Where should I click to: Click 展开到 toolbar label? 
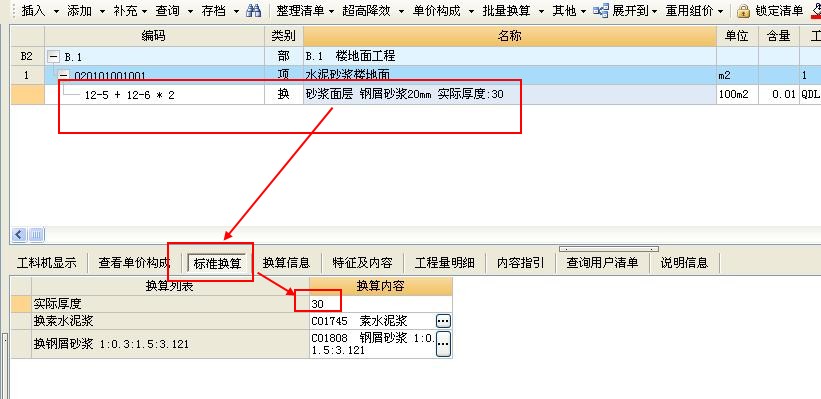pyautogui.click(x=630, y=10)
